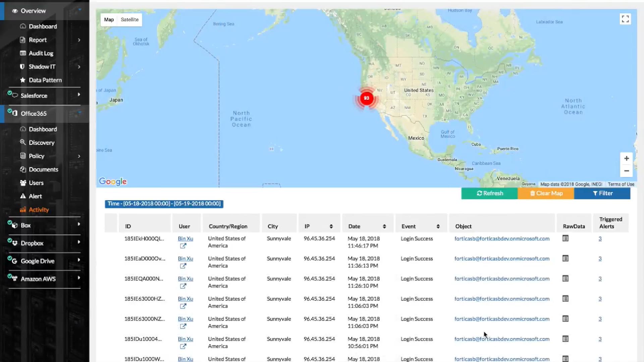
Task: Sort table by IP column
Action: point(331,227)
